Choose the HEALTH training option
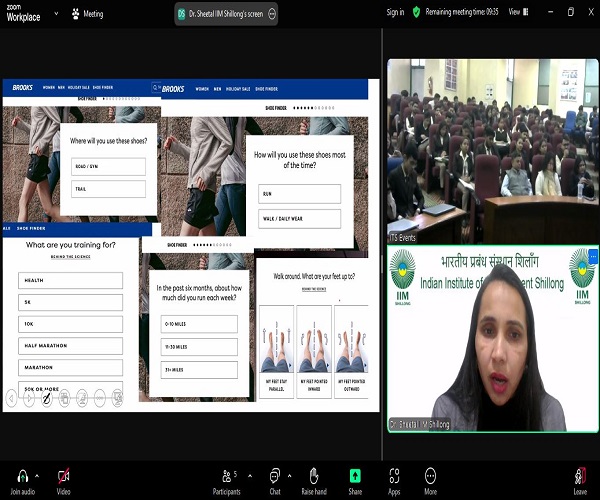 [x=70, y=280]
